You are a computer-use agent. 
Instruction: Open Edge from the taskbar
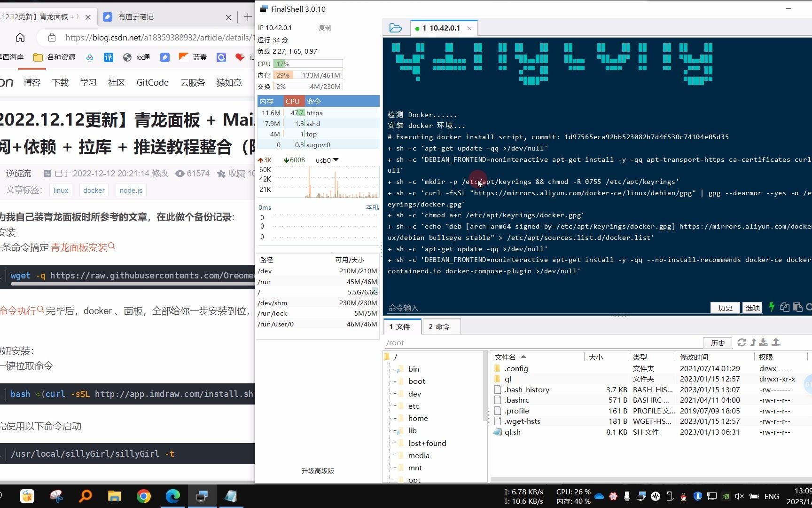pyautogui.click(x=172, y=496)
